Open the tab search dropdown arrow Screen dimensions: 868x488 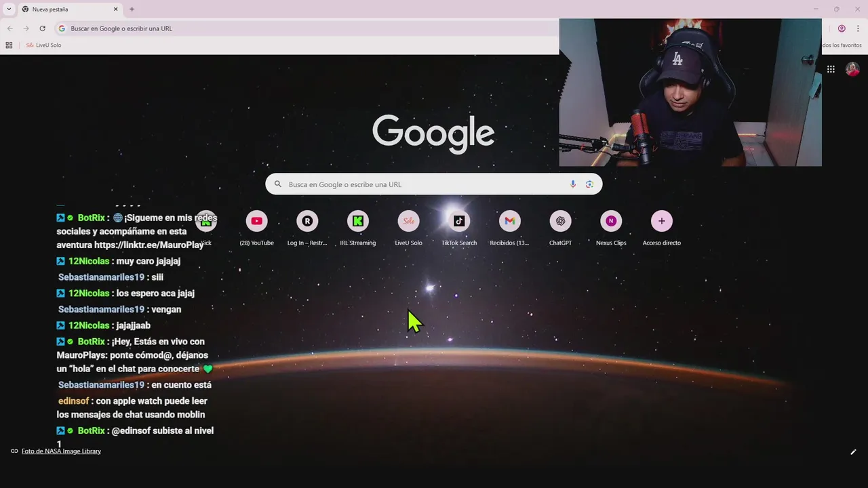9,9
